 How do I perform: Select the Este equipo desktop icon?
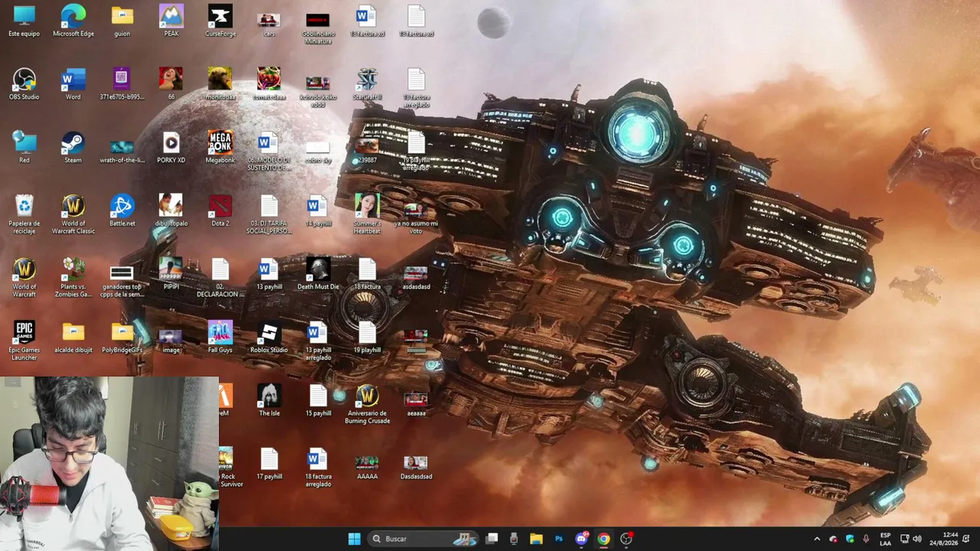click(24, 21)
